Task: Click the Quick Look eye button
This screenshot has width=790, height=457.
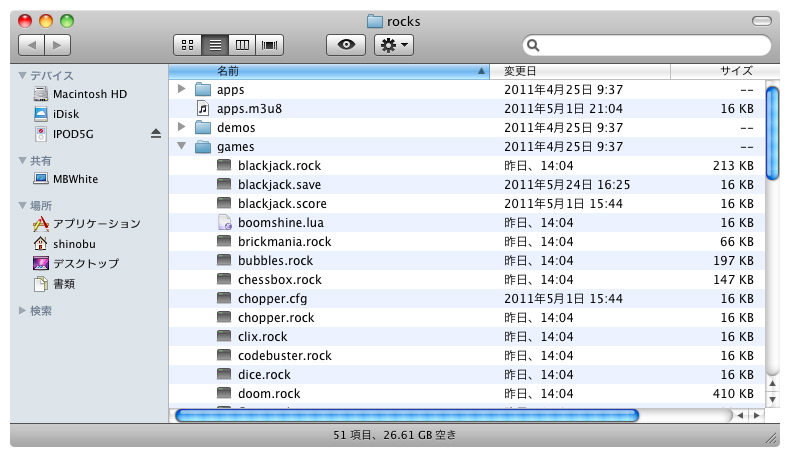Action: click(345, 45)
